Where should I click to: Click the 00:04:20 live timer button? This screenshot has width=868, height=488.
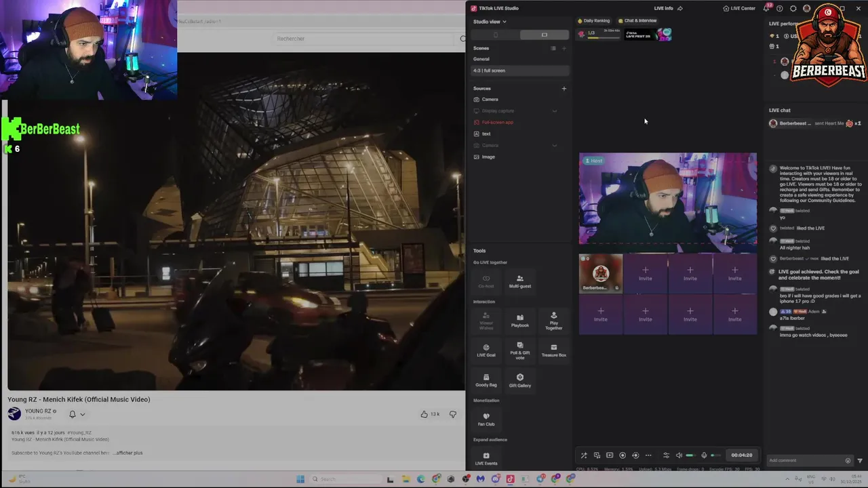click(x=742, y=455)
